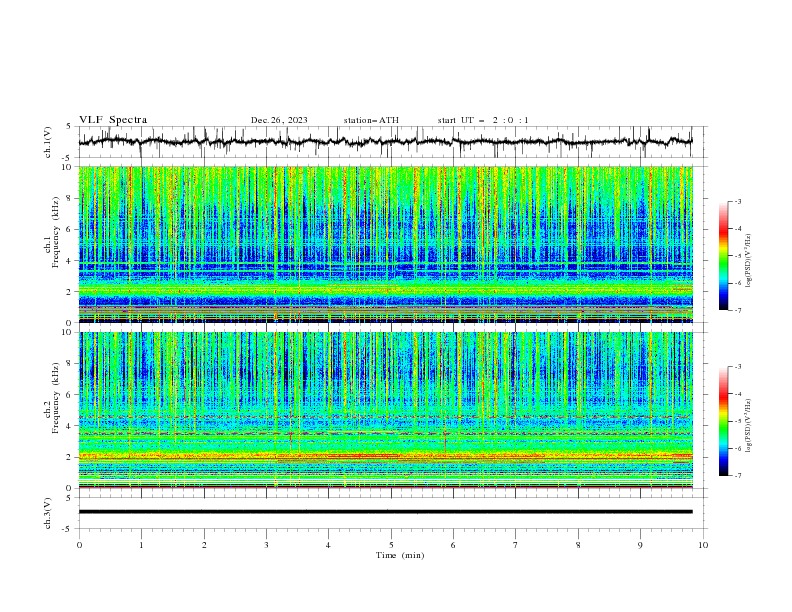Screen dimensions: 792x612
Task: Click the time axis tick label '5'
Action: point(391,545)
